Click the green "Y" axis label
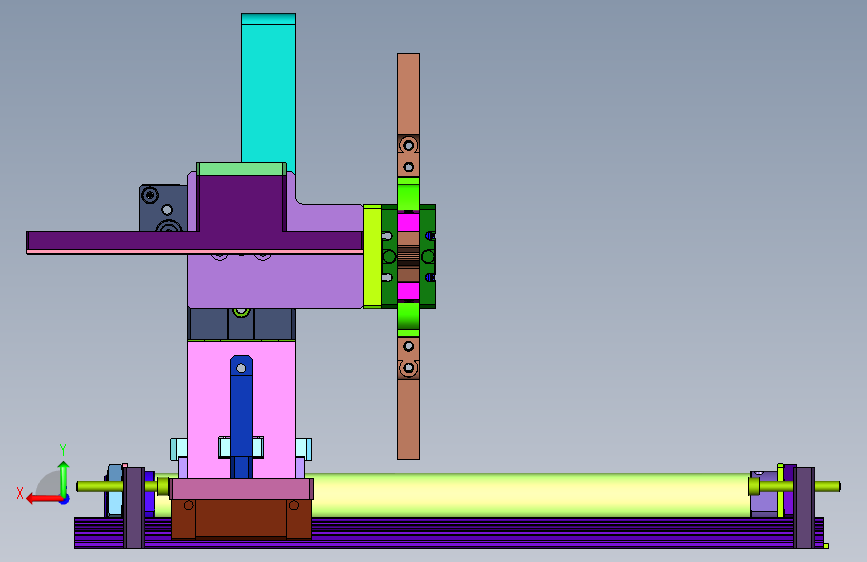Image resolution: width=867 pixels, height=562 pixels. (x=63, y=450)
